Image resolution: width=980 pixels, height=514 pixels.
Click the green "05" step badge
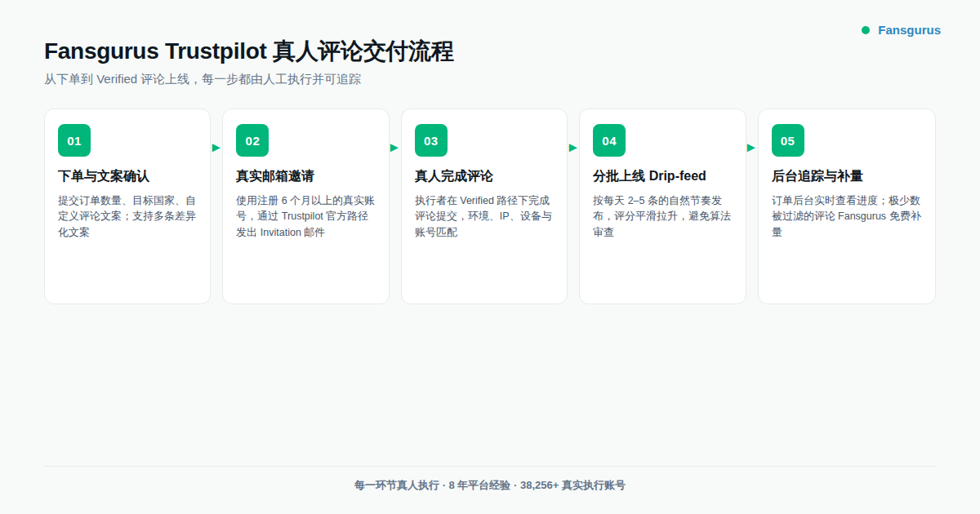click(787, 140)
